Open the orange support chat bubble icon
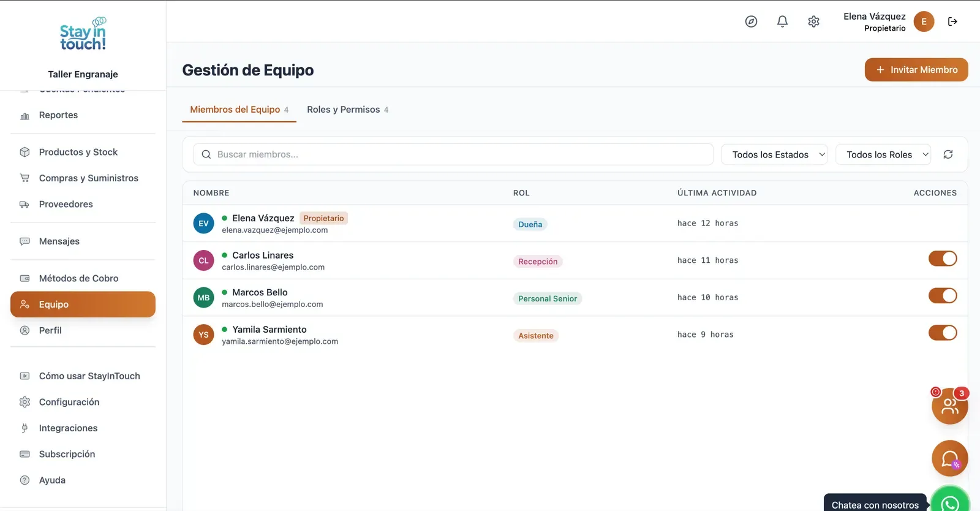980x511 pixels. click(950, 458)
